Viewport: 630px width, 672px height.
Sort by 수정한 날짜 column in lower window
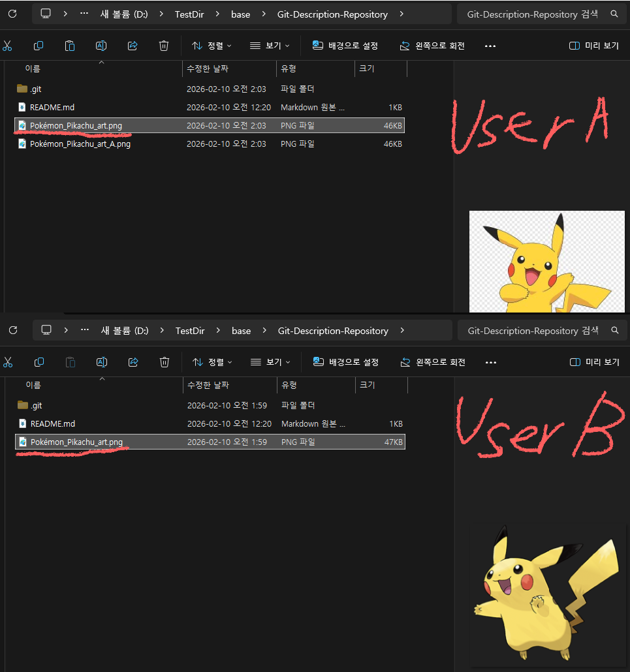[208, 385]
